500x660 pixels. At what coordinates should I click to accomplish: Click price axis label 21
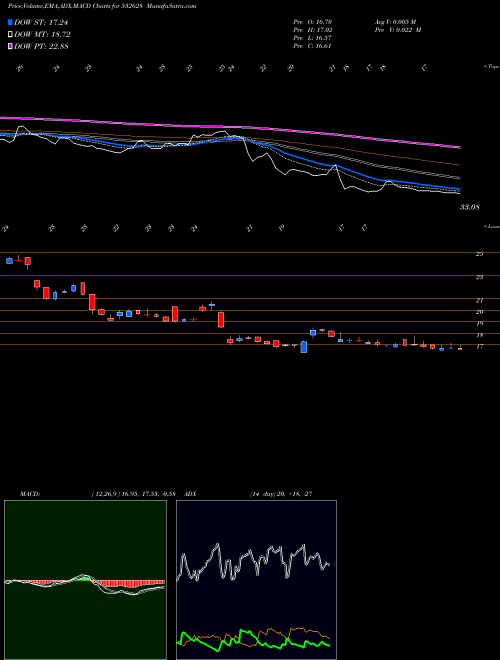coord(479,301)
